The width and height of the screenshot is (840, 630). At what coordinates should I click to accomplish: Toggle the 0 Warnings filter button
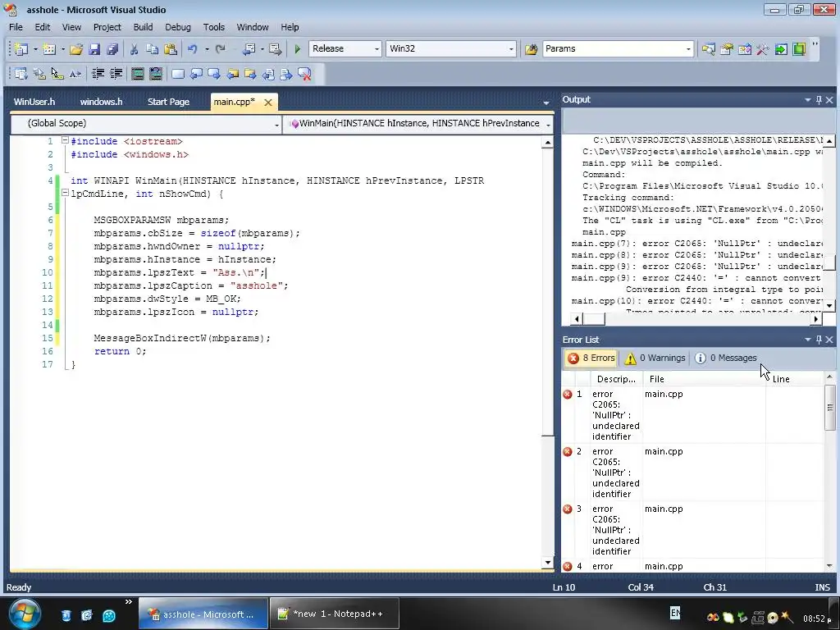pyautogui.click(x=655, y=358)
